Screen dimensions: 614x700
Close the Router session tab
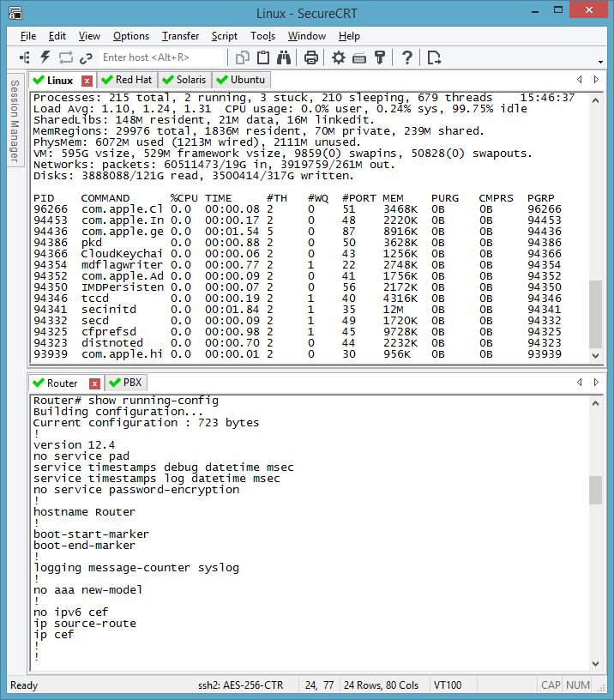tap(94, 383)
